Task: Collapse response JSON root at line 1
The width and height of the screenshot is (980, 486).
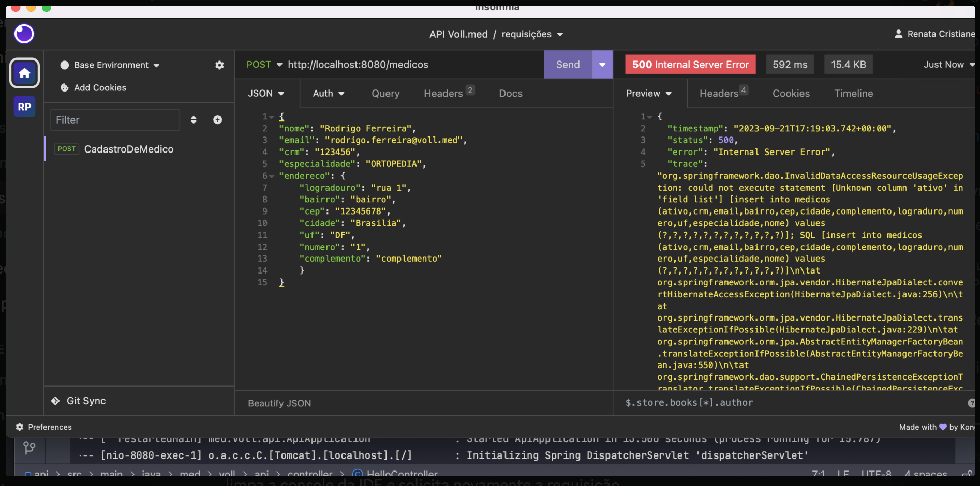Action: pyautogui.click(x=650, y=117)
